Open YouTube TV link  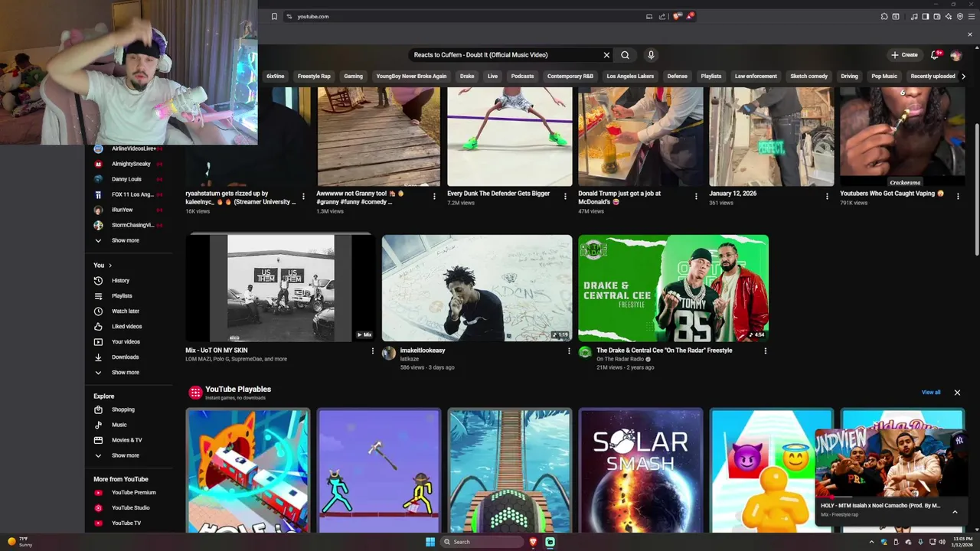(x=126, y=523)
